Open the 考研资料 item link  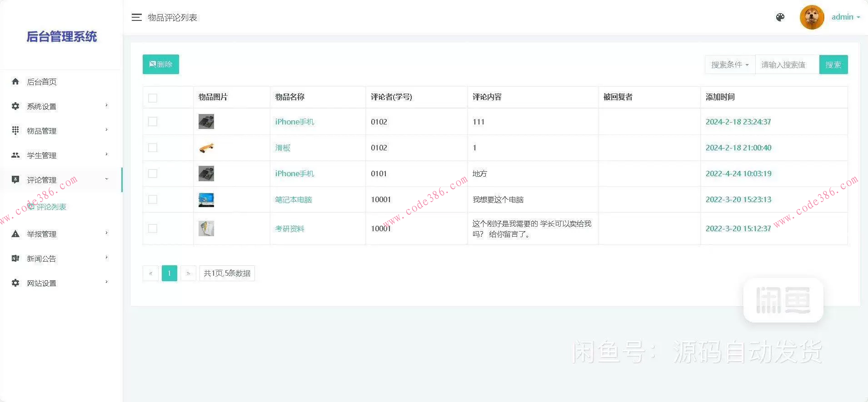(x=289, y=228)
